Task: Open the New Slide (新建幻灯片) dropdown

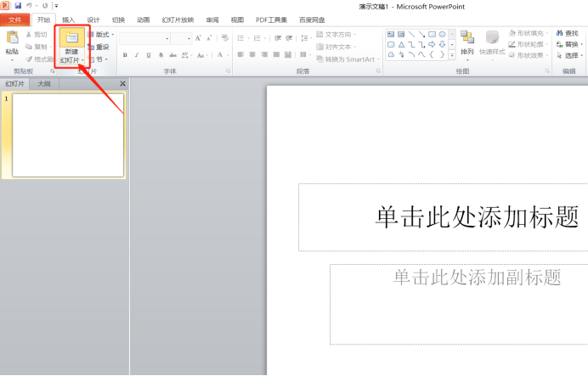Action: pyautogui.click(x=71, y=56)
